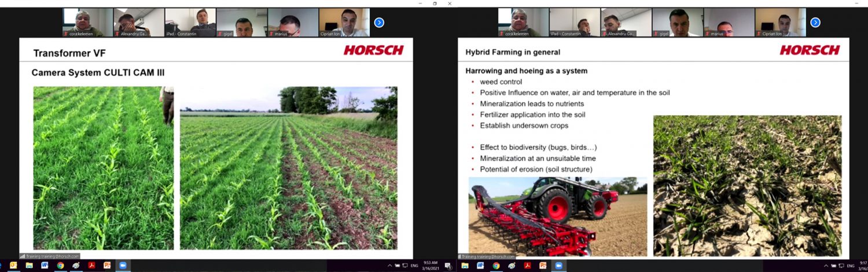Select the Zoom taskbar icon below the Transformer VF slide
This screenshot has width=868, height=272.
click(x=123, y=265)
